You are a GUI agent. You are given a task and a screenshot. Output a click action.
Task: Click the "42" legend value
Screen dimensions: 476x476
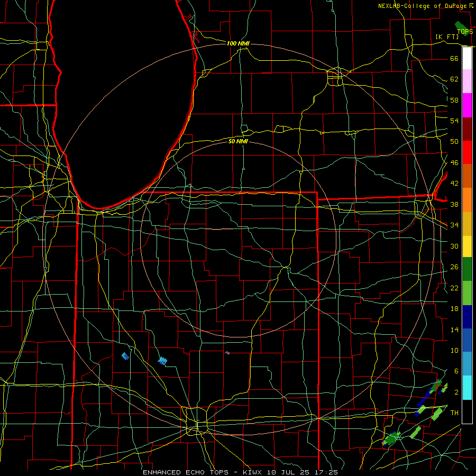pyautogui.click(x=454, y=184)
